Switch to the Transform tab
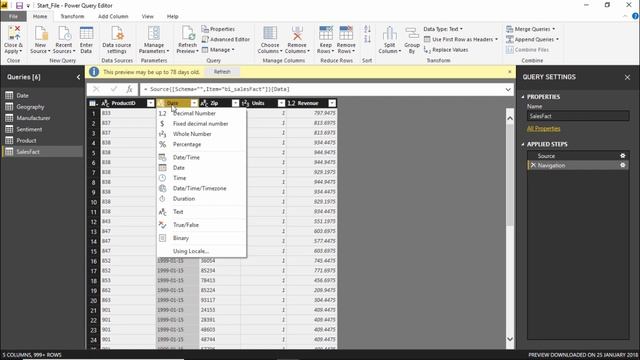Viewport: 640px width, 360px height. pos(72,16)
